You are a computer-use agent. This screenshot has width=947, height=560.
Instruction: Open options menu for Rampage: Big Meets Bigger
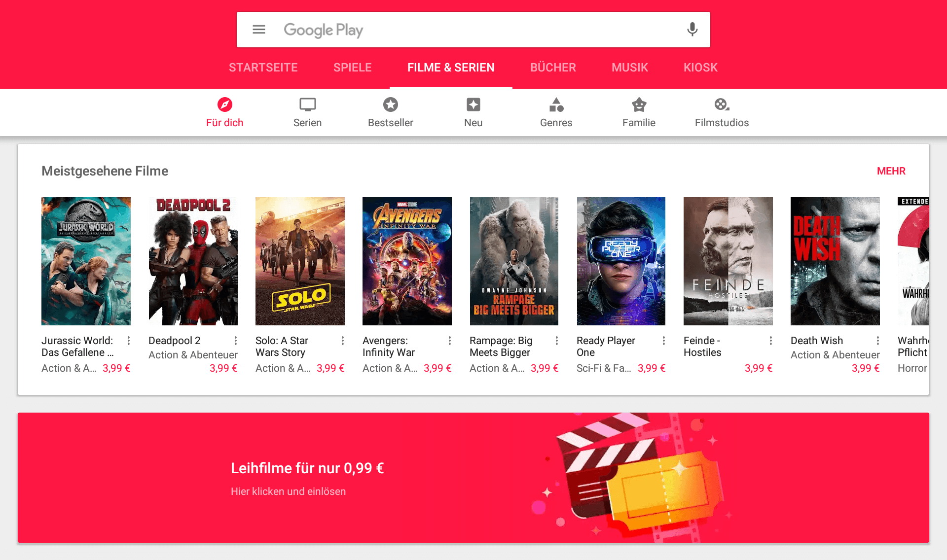pyautogui.click(x=557, y=341)
